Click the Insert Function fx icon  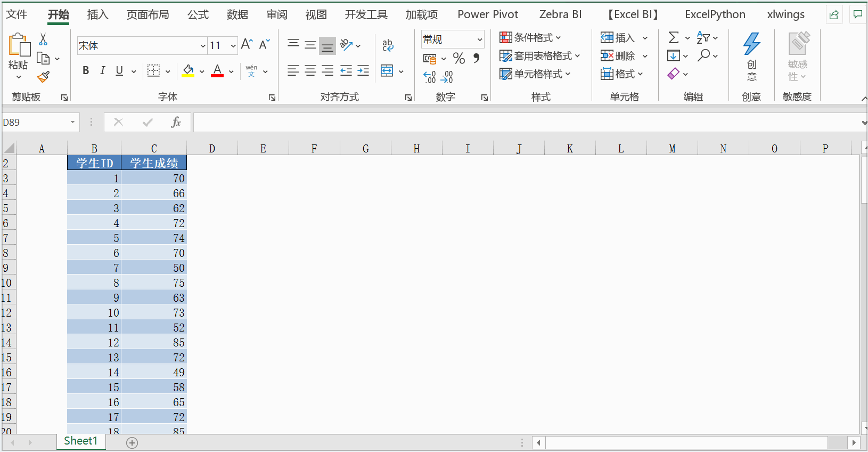176,122
